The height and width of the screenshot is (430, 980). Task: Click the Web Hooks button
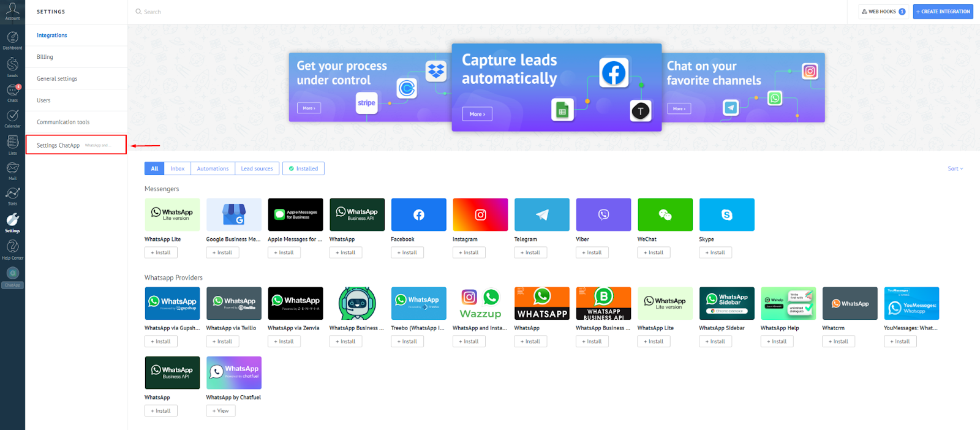click(x=883, y=12)
